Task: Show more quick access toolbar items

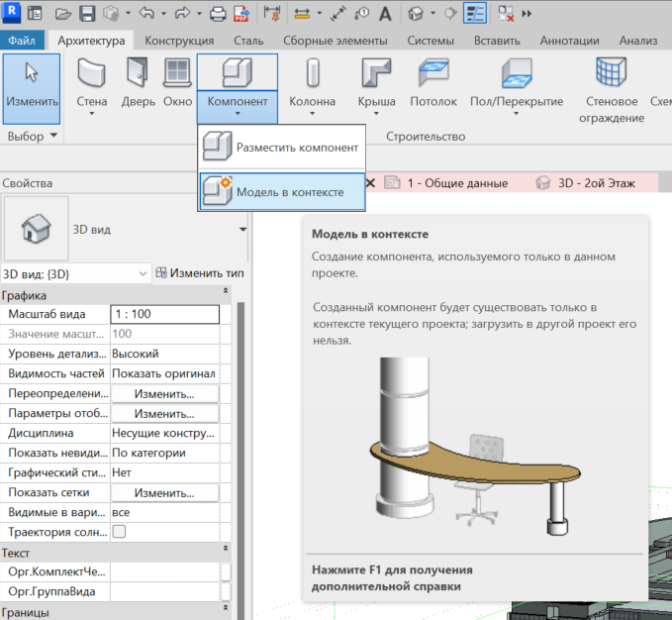Action: [x=527, y=14]
